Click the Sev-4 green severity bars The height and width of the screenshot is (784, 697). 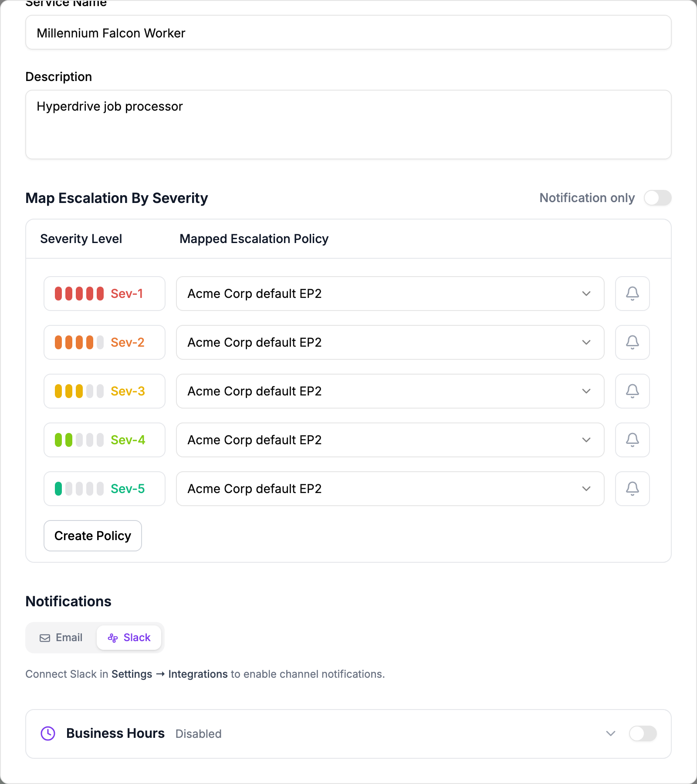[x=79, y=440]
